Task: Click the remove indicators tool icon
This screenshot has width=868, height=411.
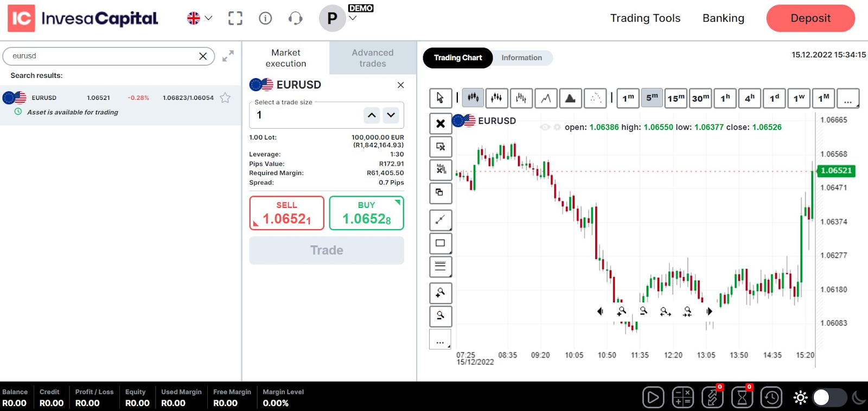Action: coord(441,170)
